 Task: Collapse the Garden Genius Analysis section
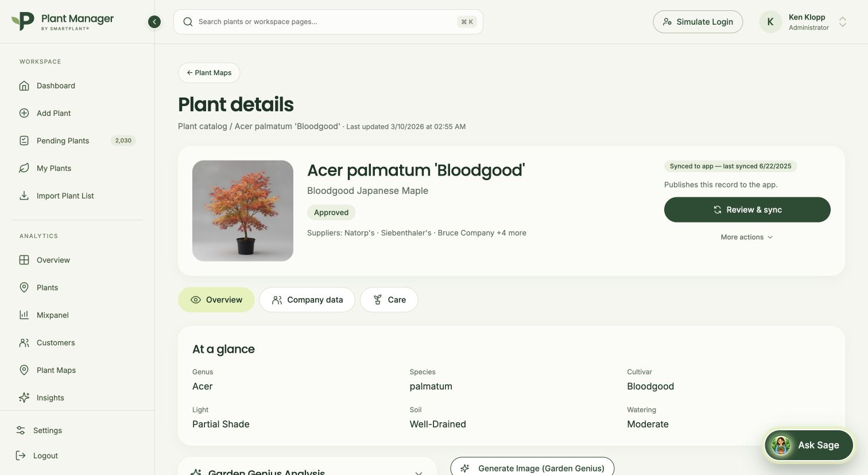[418, 472]
